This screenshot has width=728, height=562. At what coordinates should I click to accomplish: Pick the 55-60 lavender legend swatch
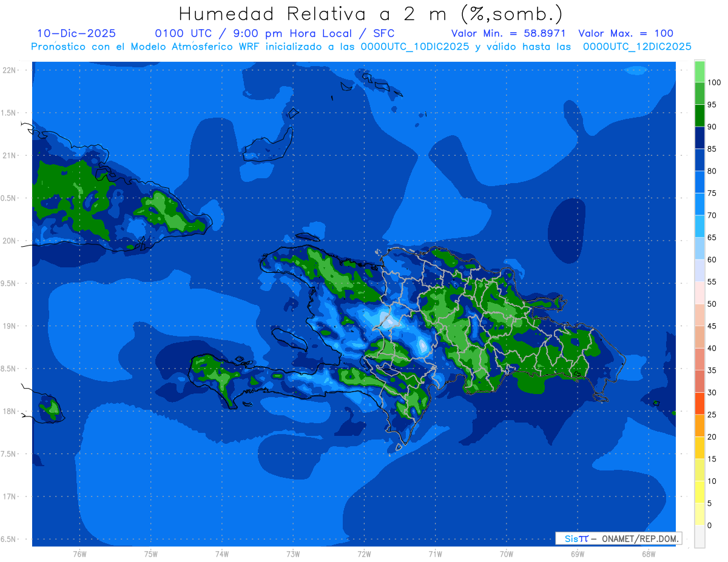(699, 270)
